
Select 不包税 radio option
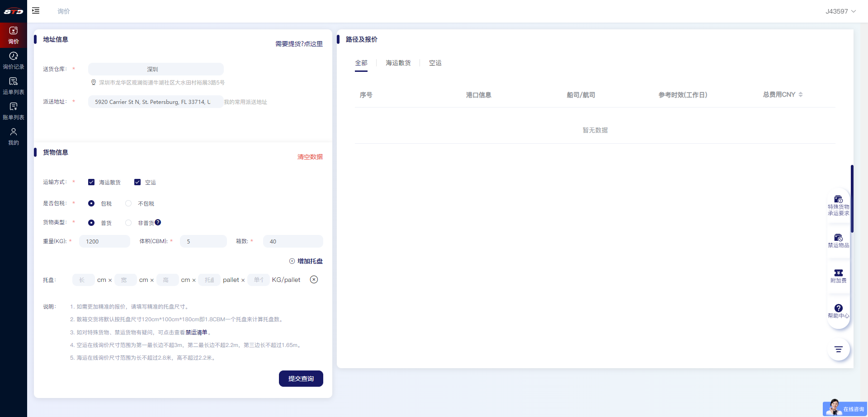129,203
